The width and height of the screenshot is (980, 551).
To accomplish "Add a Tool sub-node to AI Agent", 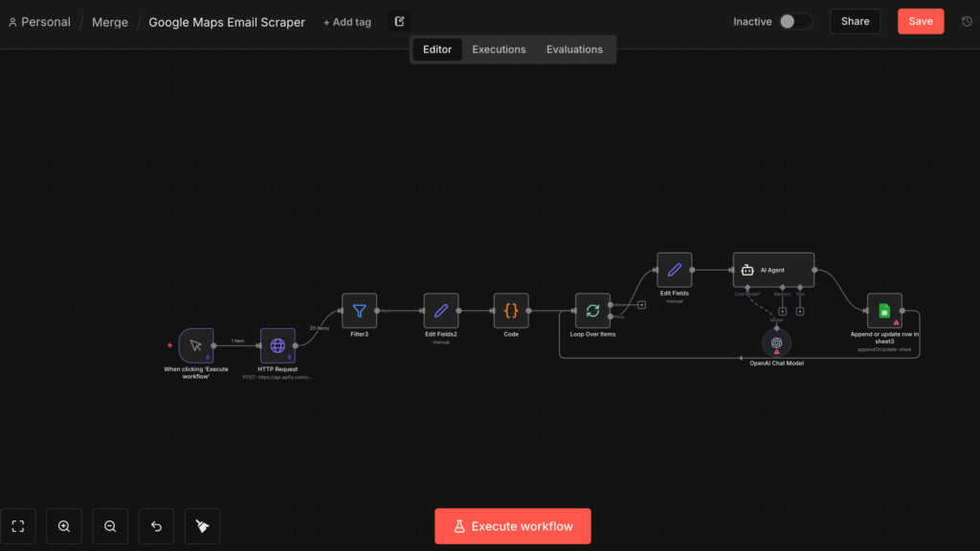I will pyautogui.click(x=800, y=311).
